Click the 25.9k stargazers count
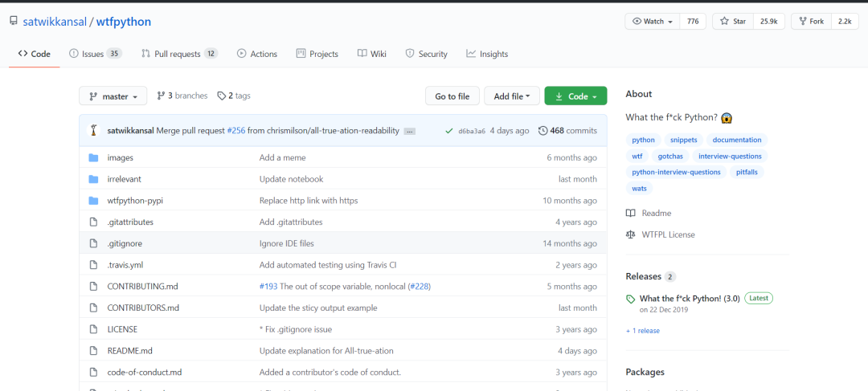The height and width of the screenshot is (391, 868). tap(769, 22)
